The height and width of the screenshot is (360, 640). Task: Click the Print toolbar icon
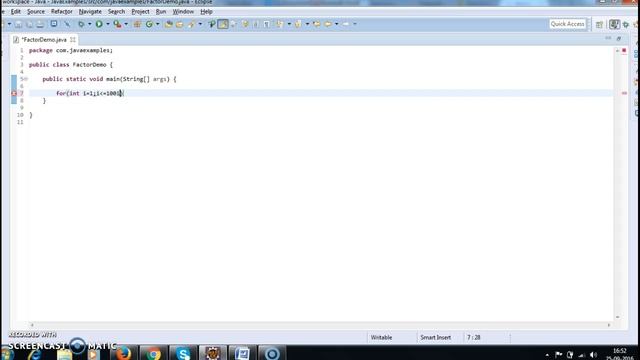(x=40, y=24)
